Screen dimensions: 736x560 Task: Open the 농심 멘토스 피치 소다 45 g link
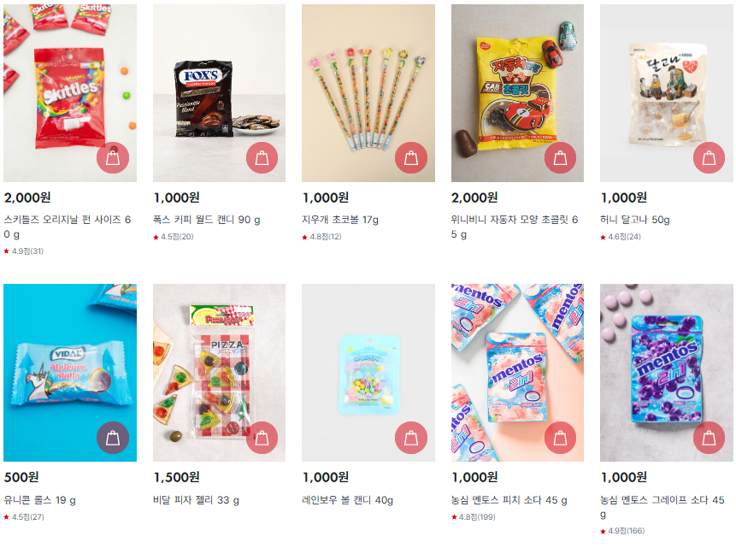point(509,500)
